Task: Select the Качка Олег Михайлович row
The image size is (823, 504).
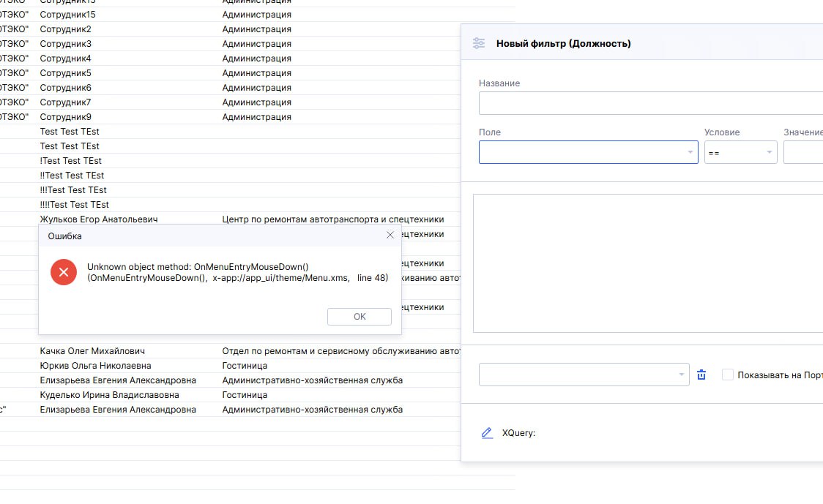Action: tap(92, 351)
